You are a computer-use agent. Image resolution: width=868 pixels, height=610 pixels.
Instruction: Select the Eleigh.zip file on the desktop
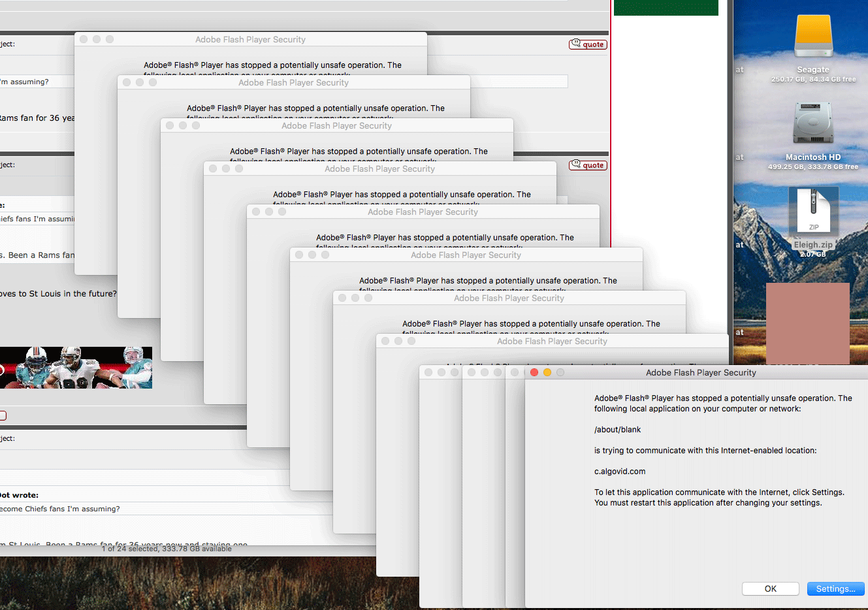(813, 210)
